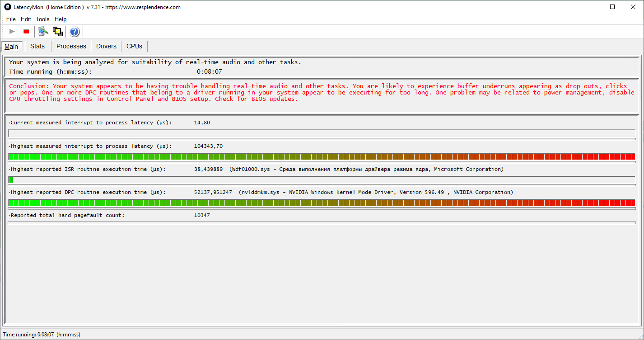Open the Edit menu
Image resolution: width=644 pixels, height=340 pixels.
[x=26, y=19]
